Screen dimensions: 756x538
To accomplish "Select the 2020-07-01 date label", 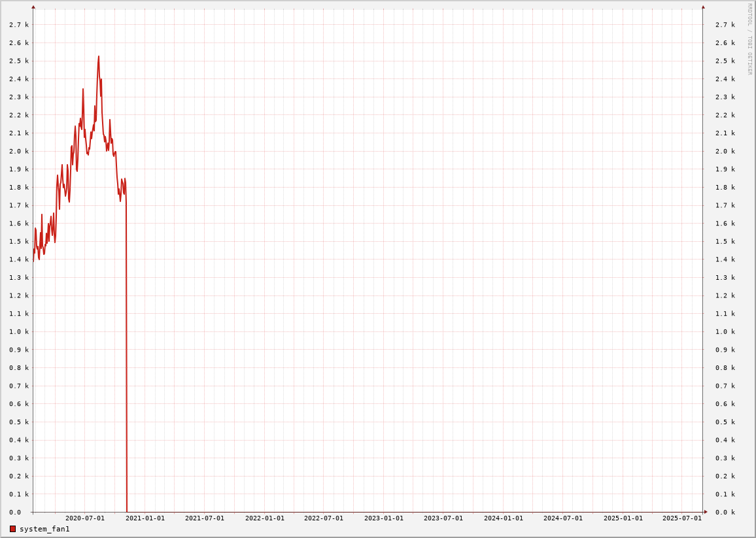I will pyautogui.click(x=85, y=518).
